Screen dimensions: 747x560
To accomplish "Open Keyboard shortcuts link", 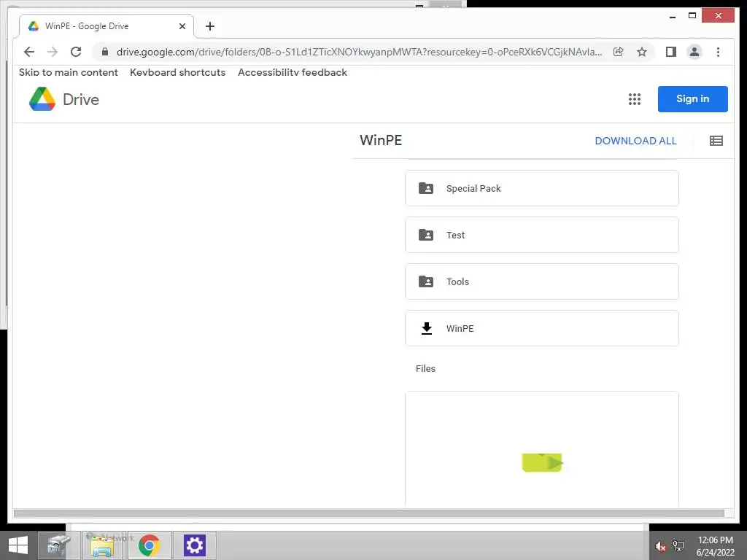I will coord(178,72).
